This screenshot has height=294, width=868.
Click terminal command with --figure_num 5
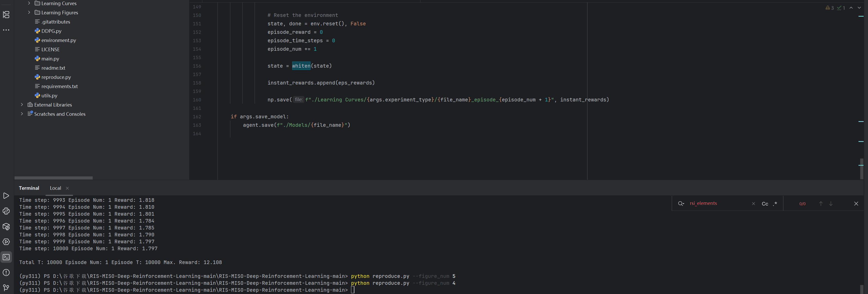(x=403, y=276)
